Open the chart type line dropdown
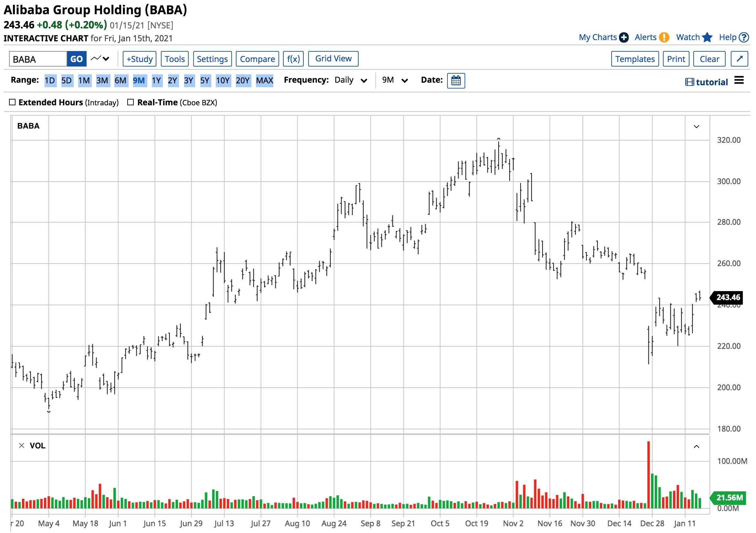The width and height of the screenshot is (756, 533). coord(100,59)
